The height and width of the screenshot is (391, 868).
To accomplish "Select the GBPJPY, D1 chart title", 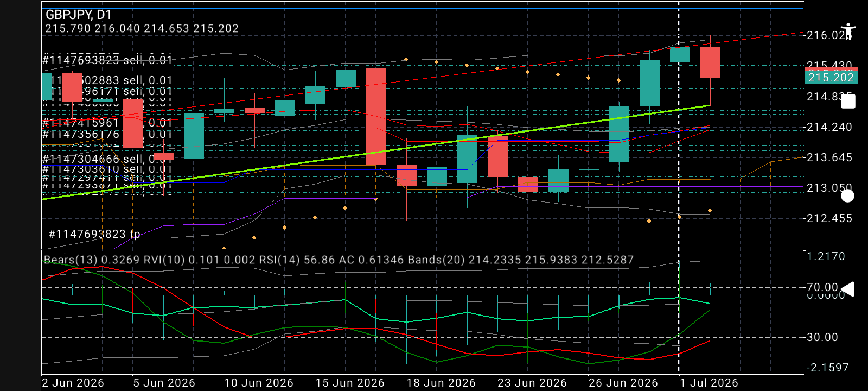I will point(79,15).
